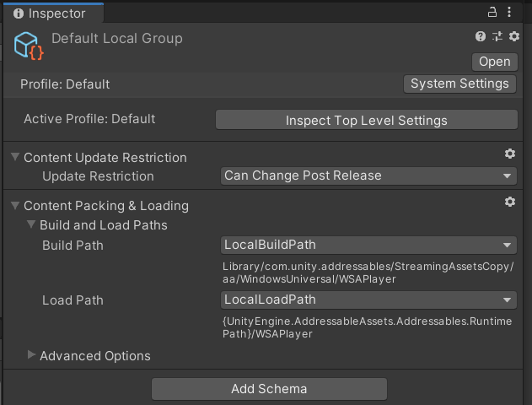532x405 pixels.
Task: Click the Update Restriction label
Action: (98, 176)
